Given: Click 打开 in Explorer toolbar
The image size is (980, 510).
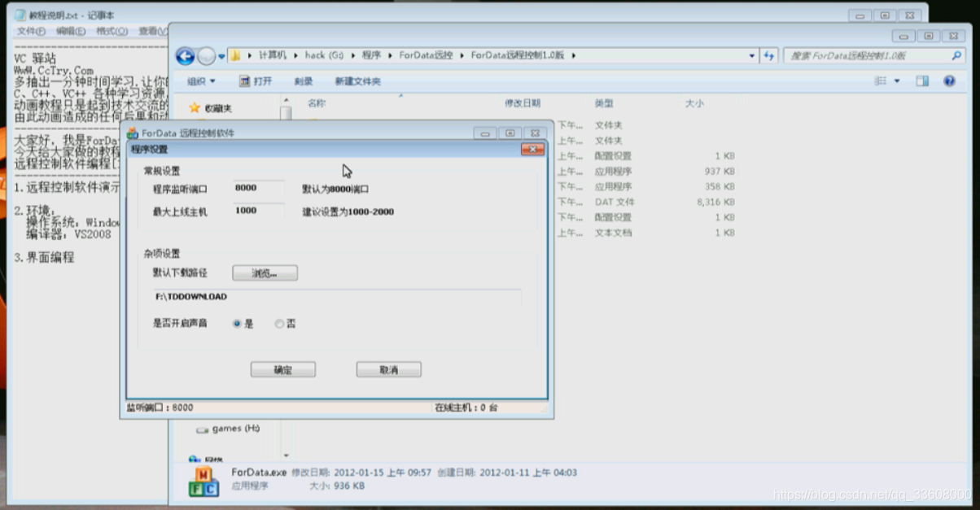Looking at the screenshot, I should 256,81.
